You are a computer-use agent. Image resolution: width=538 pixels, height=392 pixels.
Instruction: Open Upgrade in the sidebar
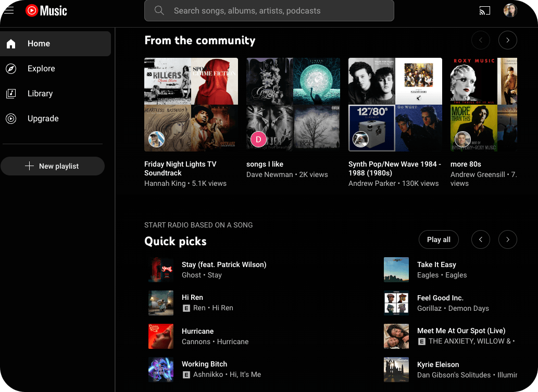click(x=55, y=118)
